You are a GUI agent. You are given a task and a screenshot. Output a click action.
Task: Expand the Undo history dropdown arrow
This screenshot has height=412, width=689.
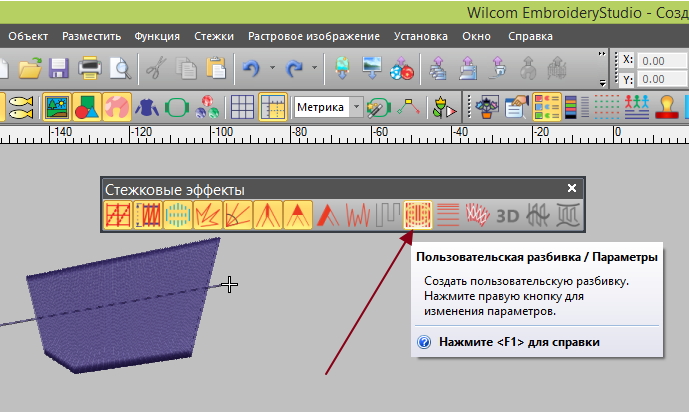click(x=272, y=68)
